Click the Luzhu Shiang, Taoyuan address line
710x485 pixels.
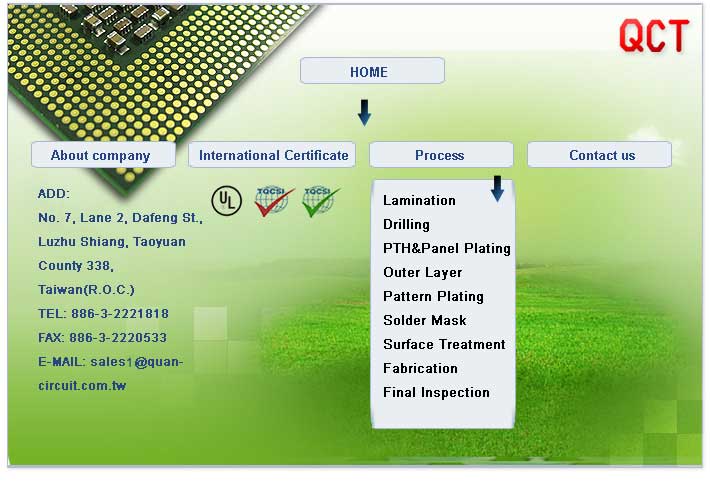(112, 242)
